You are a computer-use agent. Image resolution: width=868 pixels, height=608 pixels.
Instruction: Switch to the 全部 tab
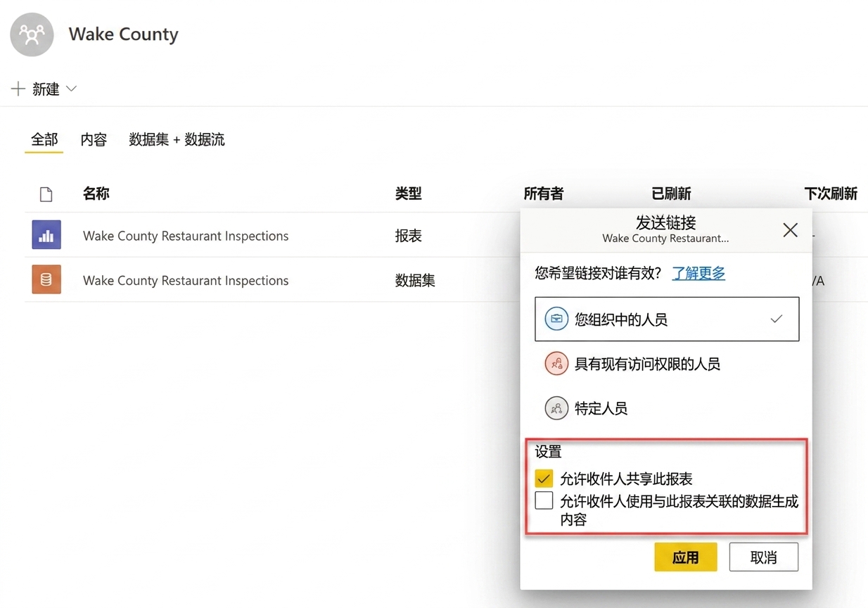pos(44,139)
